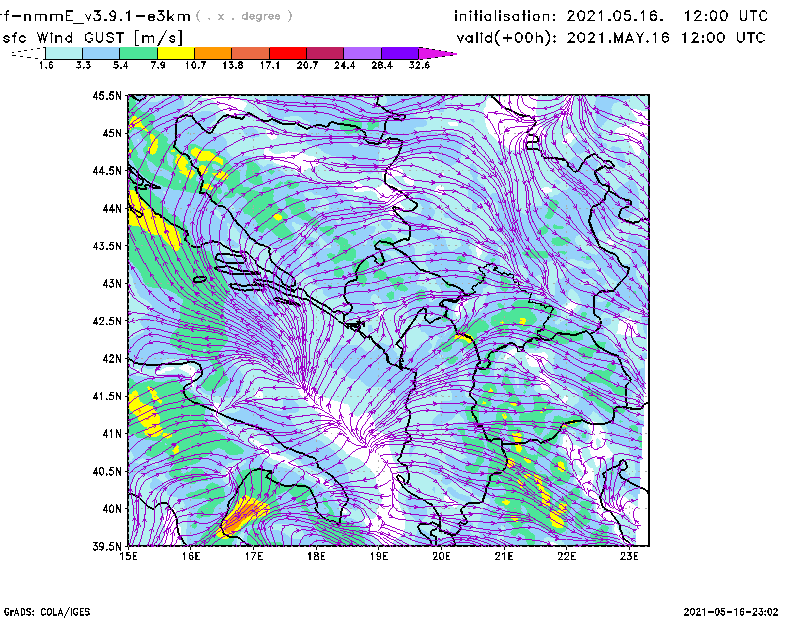Click the '44.5N' latitude label
800x618 pixels.
[107, 170]
